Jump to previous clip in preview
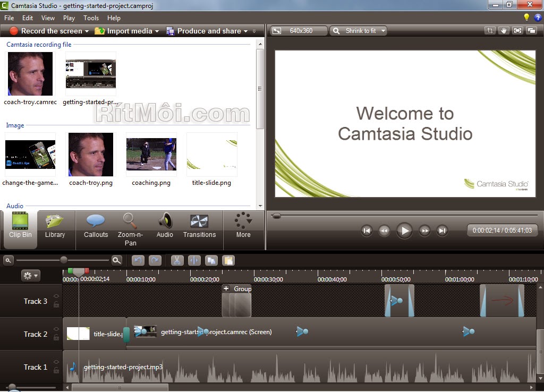This screenshot has height=392, width=544. coord(367,231)
